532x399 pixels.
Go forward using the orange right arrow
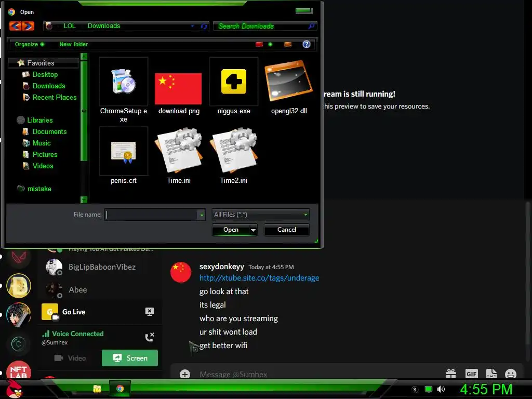[x=29, y=26]
